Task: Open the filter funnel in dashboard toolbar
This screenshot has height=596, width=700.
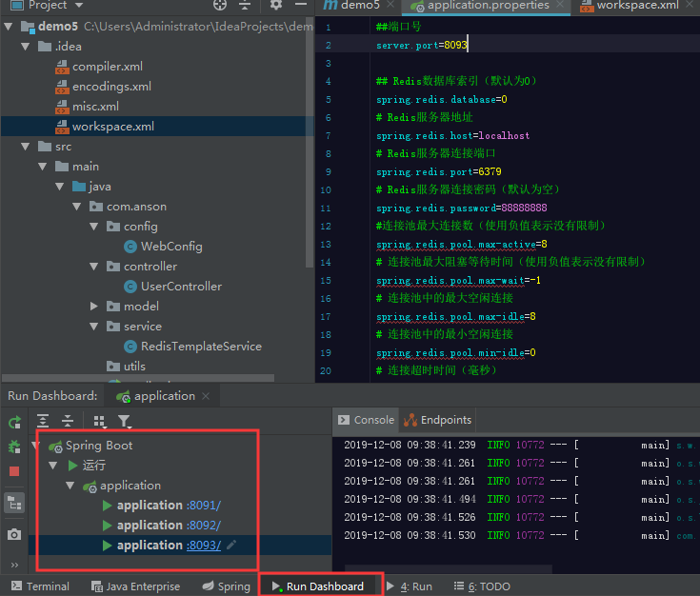Action: coord(124,421)
